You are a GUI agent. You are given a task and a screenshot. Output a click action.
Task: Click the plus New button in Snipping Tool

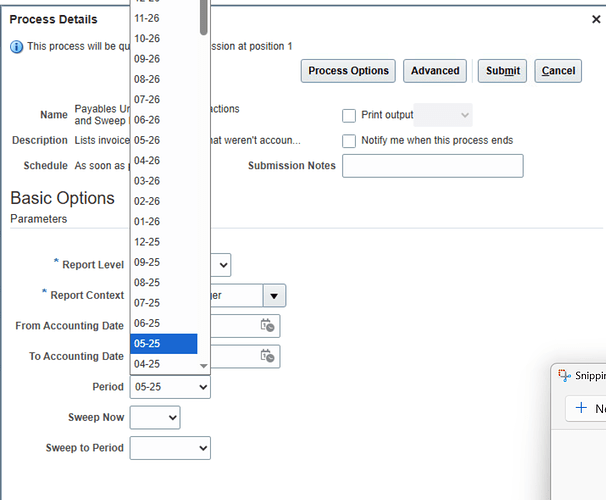click(586, 408)
